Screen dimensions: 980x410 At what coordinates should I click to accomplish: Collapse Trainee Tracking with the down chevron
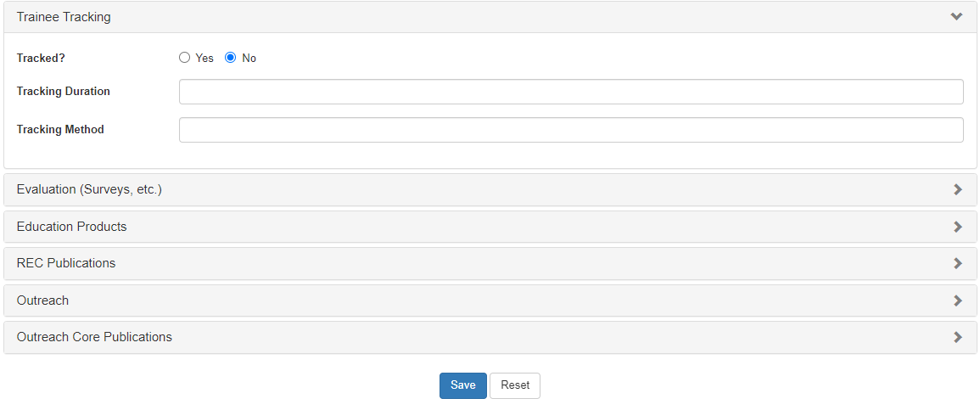pyautogui.click(x=956, y=17)
